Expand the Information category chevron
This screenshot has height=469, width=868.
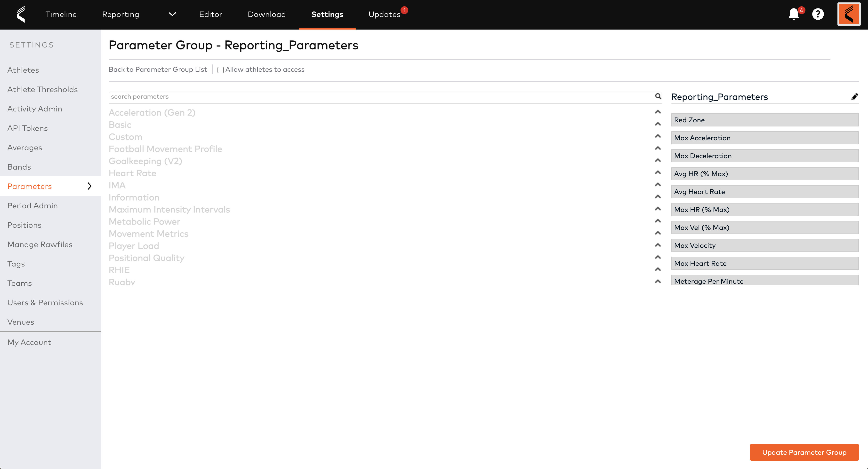point(658,197)
